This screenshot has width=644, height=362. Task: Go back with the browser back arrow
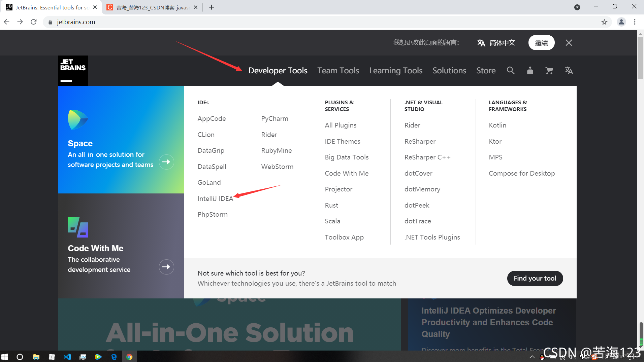coord(7,22)
